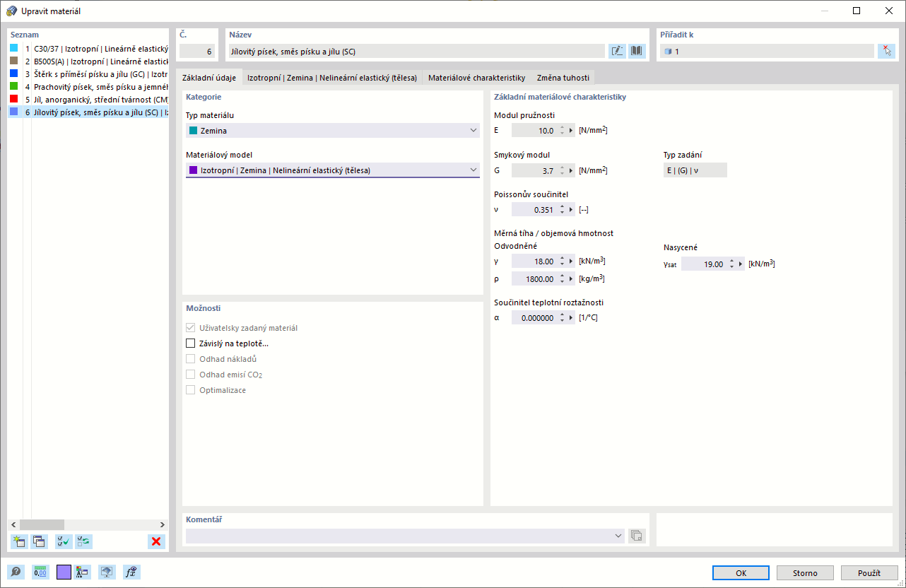
Task: Toggle the Odhad emisí CO2 checkbox
Action: coord(190,375)
